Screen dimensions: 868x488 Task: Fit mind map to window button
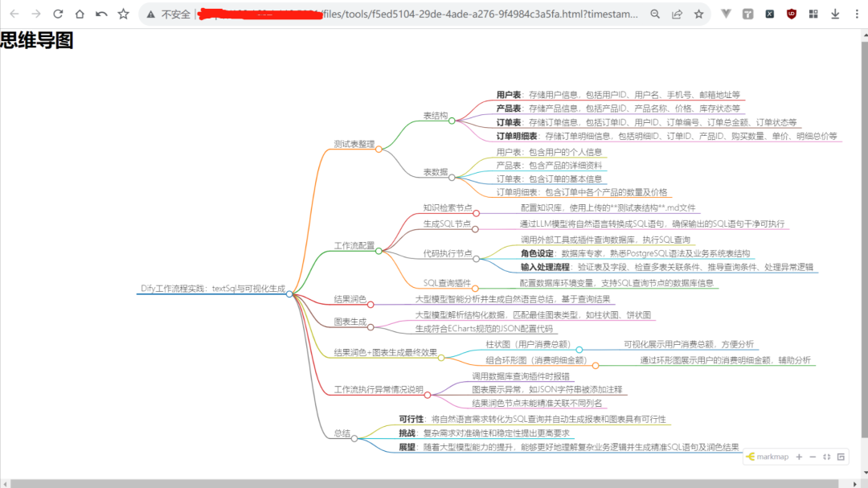(x=826, y=457)
